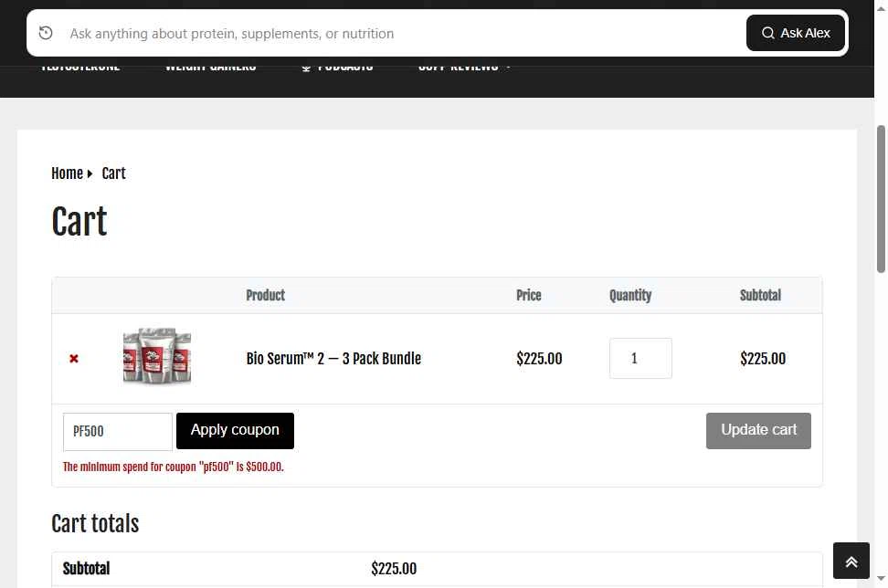Click the minimum spend coupon error message
This screenshot has width=888, height=588.
tap(174, 467)
